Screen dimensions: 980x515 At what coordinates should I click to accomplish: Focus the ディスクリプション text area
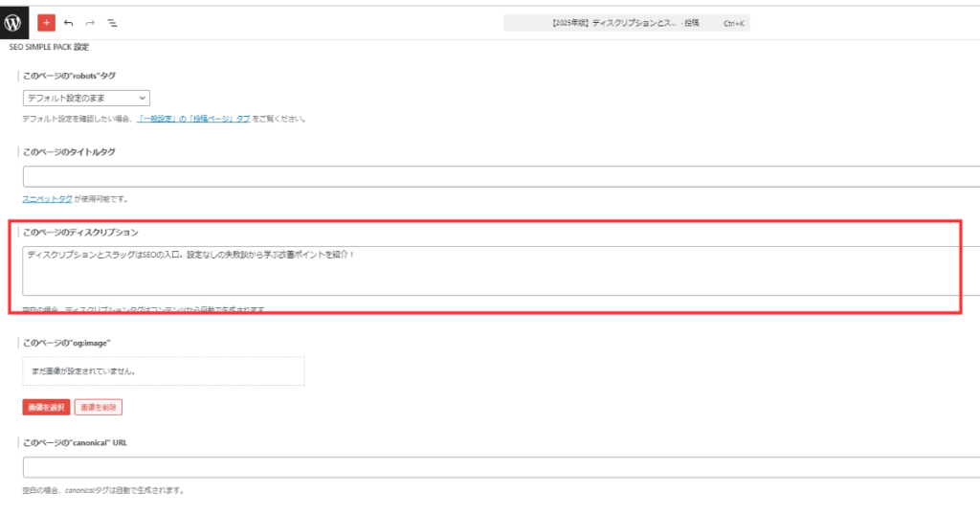pos(488,271)
